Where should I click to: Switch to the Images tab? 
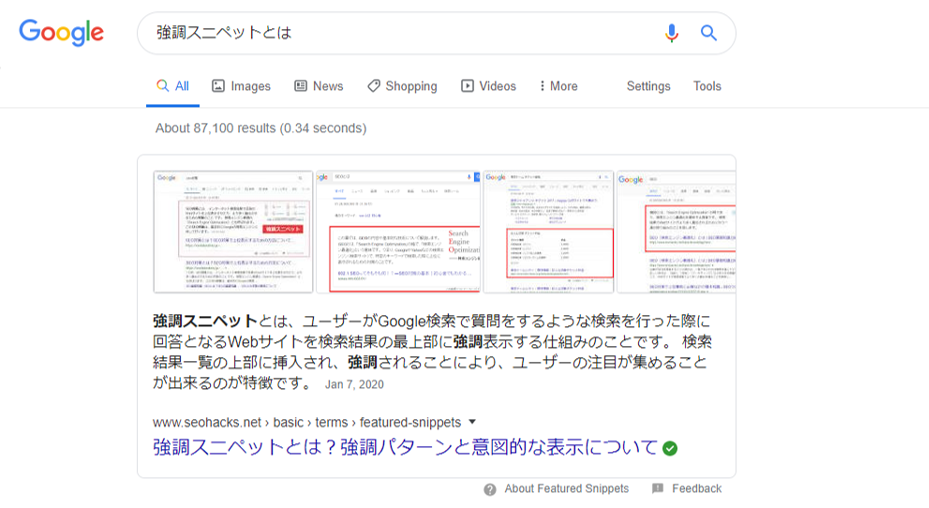pyautogui.click(x=241, y=87)
